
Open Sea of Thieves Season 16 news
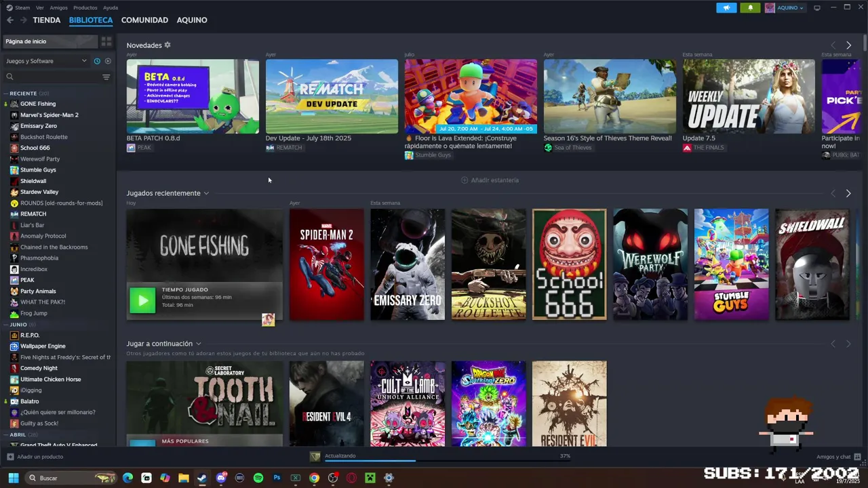pos(610,96)
